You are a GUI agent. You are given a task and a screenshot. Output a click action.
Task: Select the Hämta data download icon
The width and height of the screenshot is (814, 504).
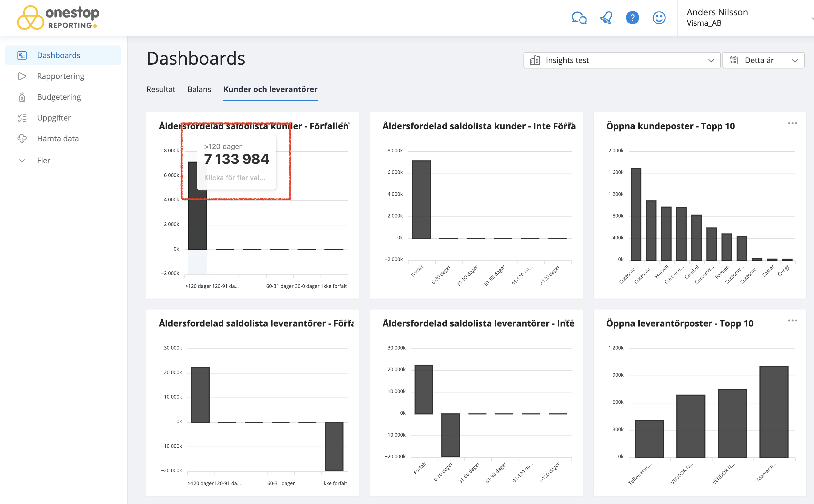[22, 138]
